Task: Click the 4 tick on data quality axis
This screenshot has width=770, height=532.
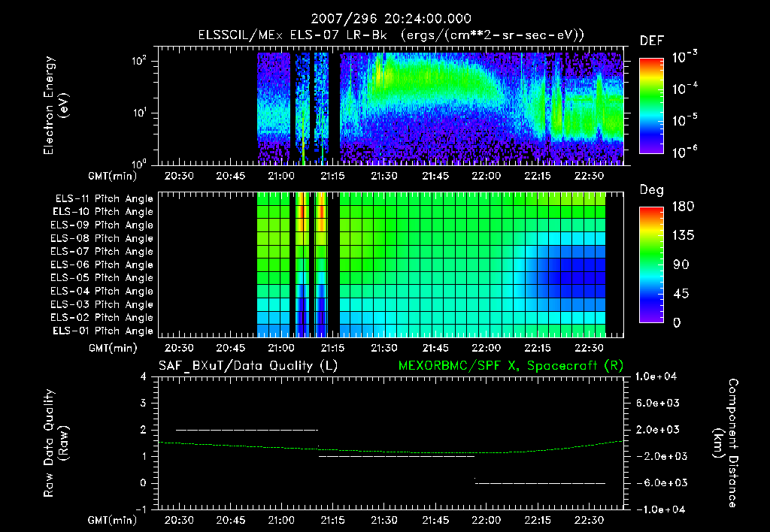Action: (x=144, y=377)
